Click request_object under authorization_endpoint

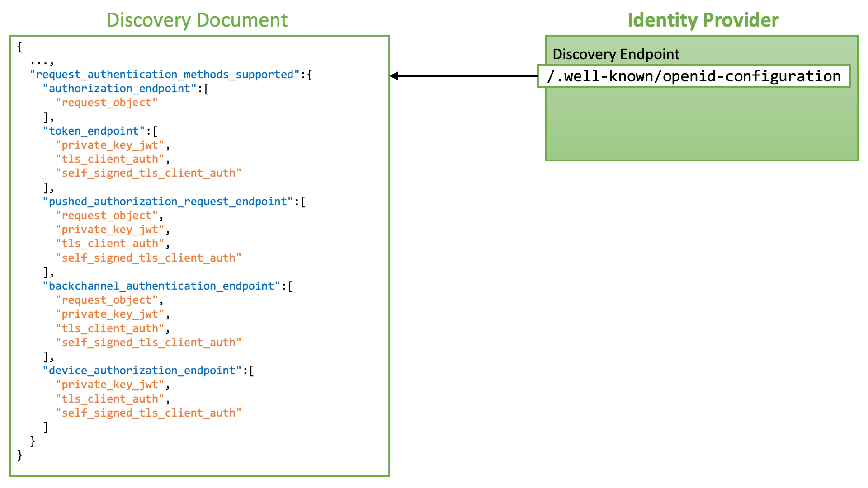click(106, 103)
